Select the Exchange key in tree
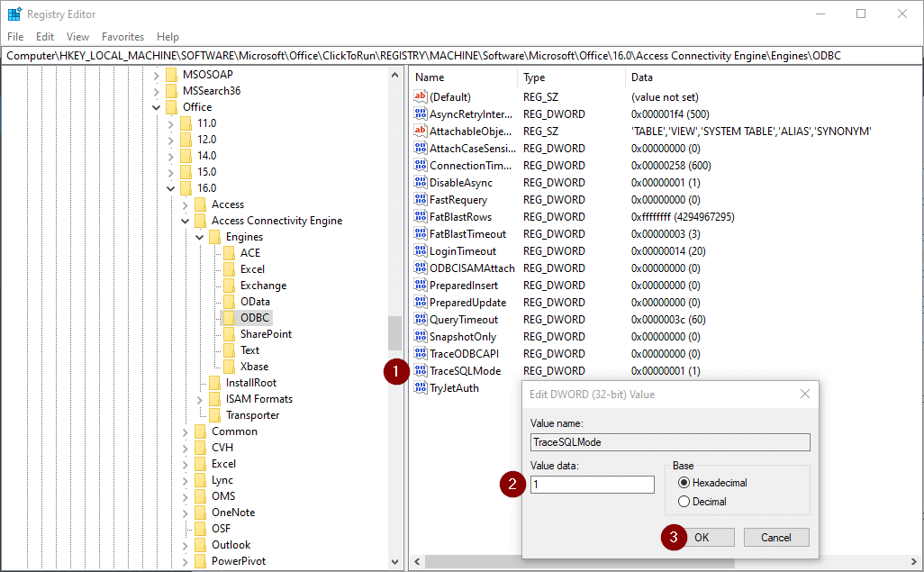Viewport: 924px width, 572px height. coord(263,286)
